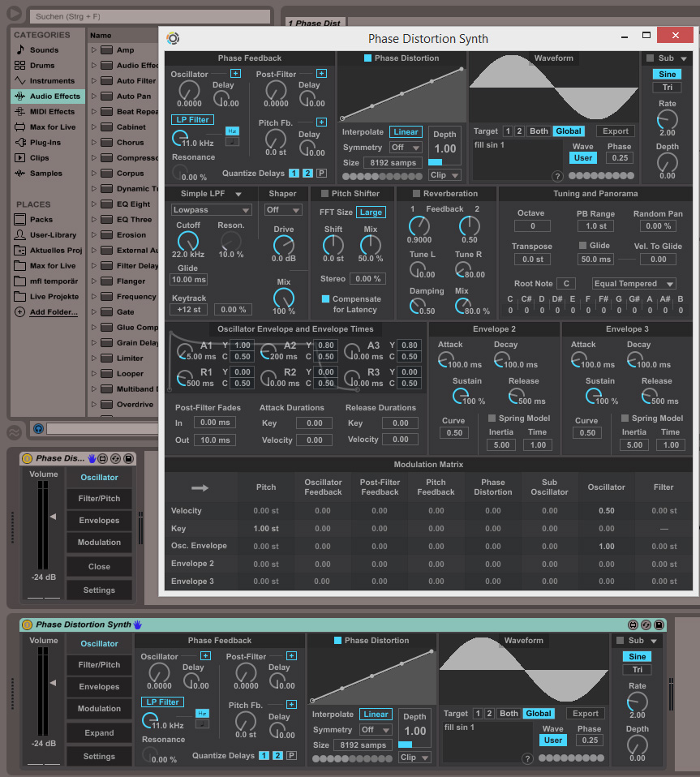Expand the Chorus folder in the browser
Screen dimensions: 700x777
point(94,143)
